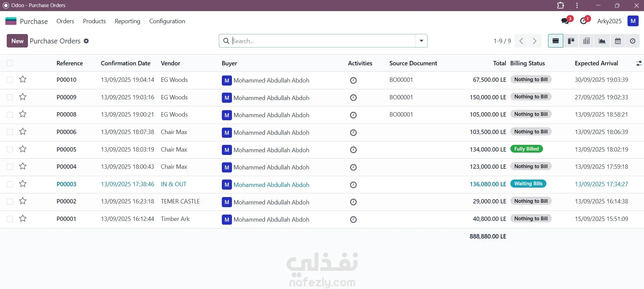Switch to graph view
The height and width of the screenshot is (289, 644).
602,41
